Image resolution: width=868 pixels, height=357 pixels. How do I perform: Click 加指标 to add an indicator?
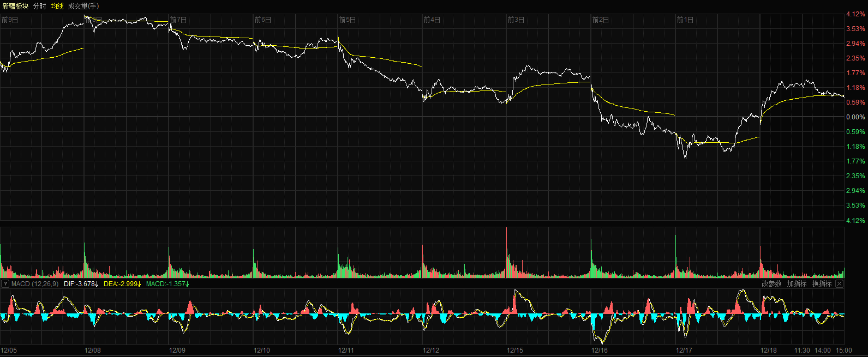pyautogui.click(x=797, y=284)
